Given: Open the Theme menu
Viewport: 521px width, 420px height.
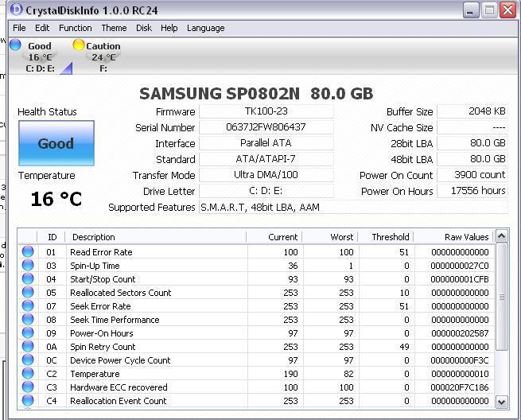Looking at the screenshot, I should coord(114,28).
